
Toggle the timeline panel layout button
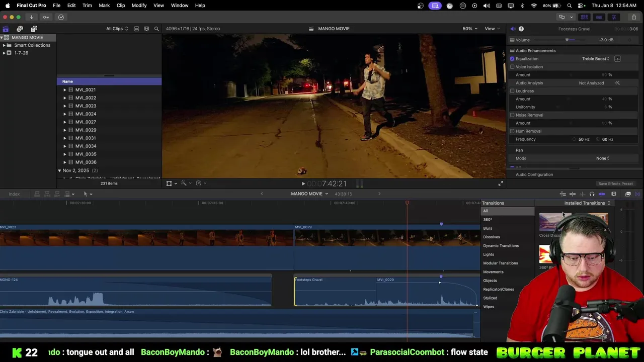pos(599,17)
